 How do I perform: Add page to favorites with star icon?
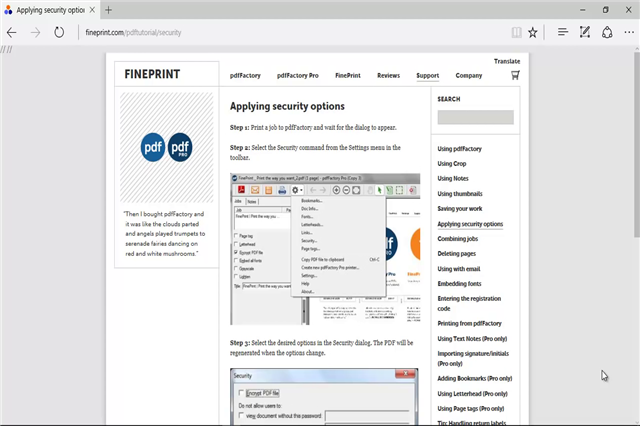[x=533, y=32]
